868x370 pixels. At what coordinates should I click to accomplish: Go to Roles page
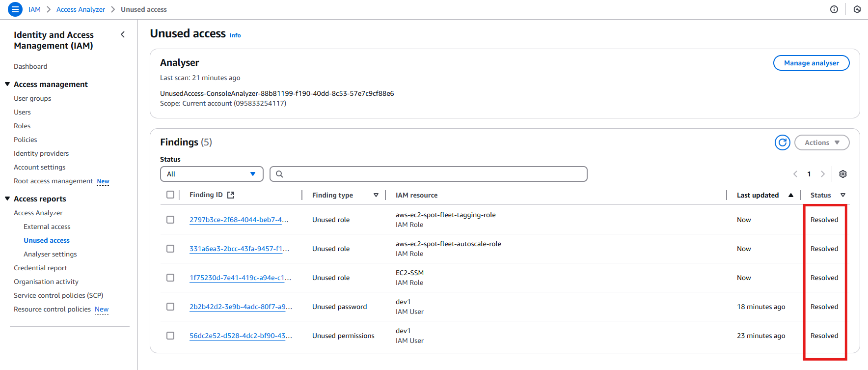pos(22,126)
